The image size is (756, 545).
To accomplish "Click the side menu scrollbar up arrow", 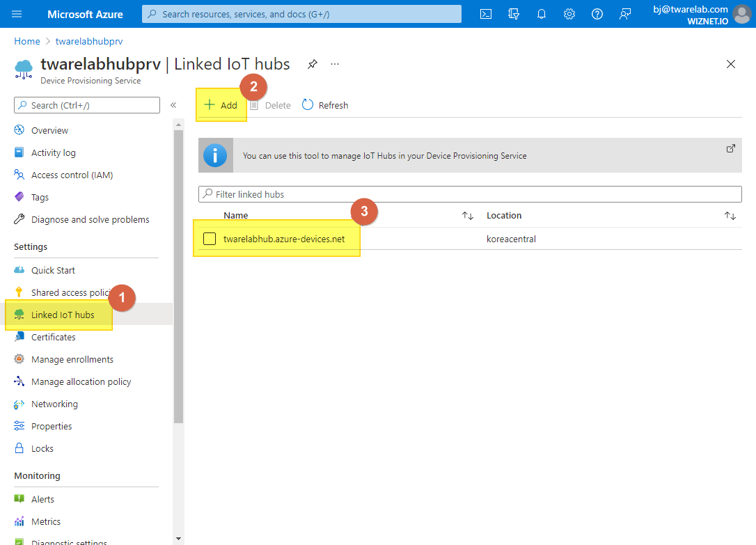I will tap(178, 125).
